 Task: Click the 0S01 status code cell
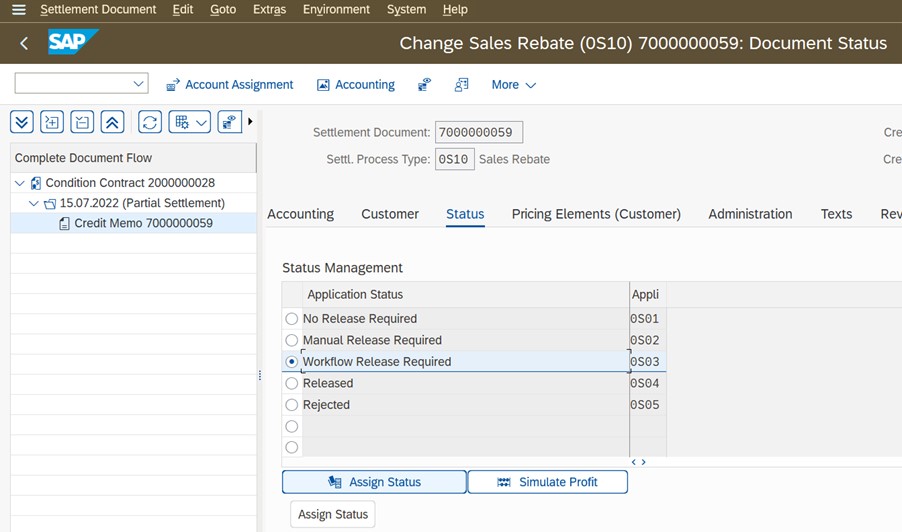pyautogui.click(x=648, y=319)
